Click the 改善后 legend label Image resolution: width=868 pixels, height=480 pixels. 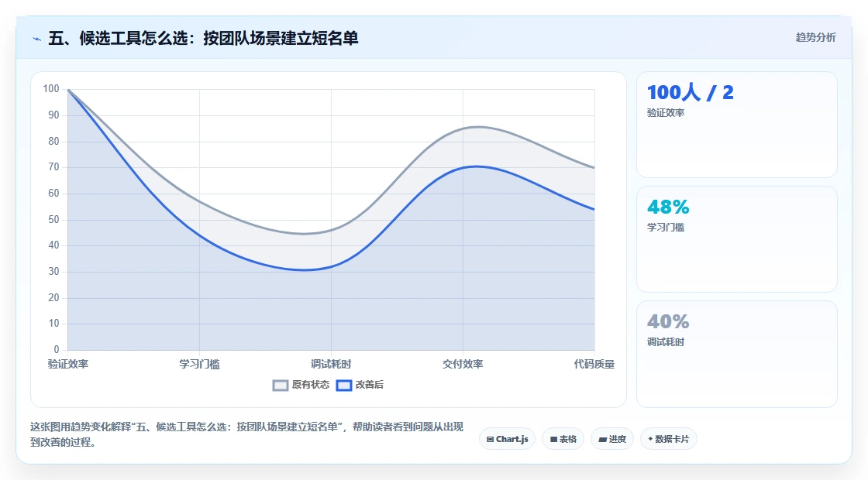coord(369,385)
